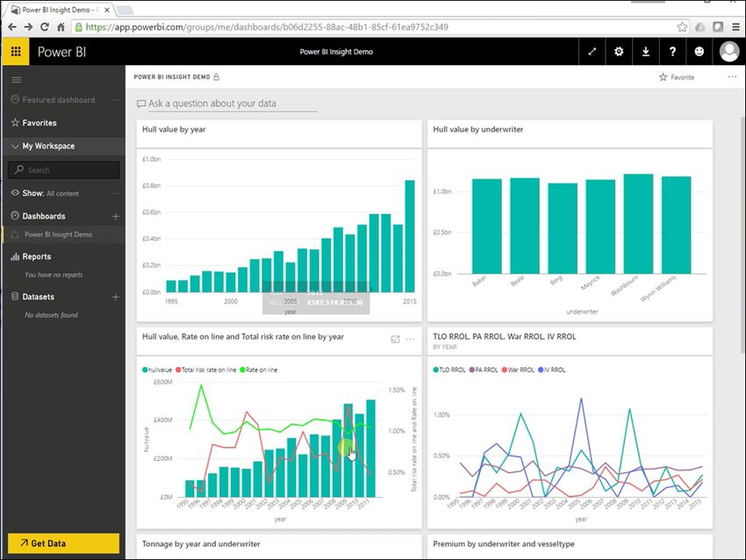Image resolution: width=746 pixels, height=560 pixels.
Task: Select the Power BI Insight Demo browser tab
Action: coord(61,10)
